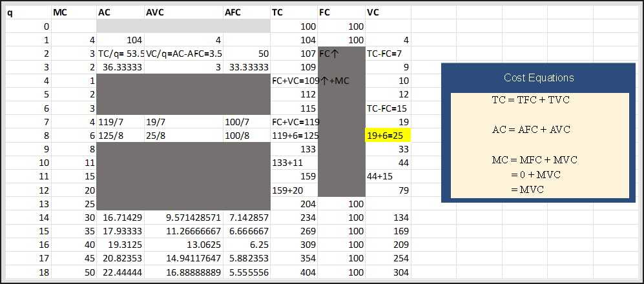Click the VC value 209

388,245
